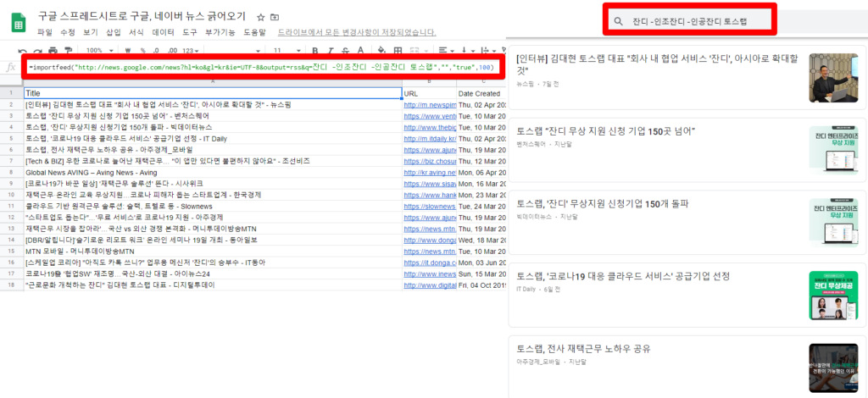
Task: Open the Borders tool
Action: pyautogui.click(x=398, y=50)
